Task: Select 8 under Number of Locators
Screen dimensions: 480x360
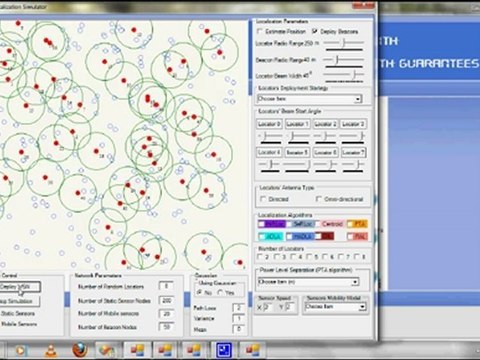Action: (x=357, y=257)
